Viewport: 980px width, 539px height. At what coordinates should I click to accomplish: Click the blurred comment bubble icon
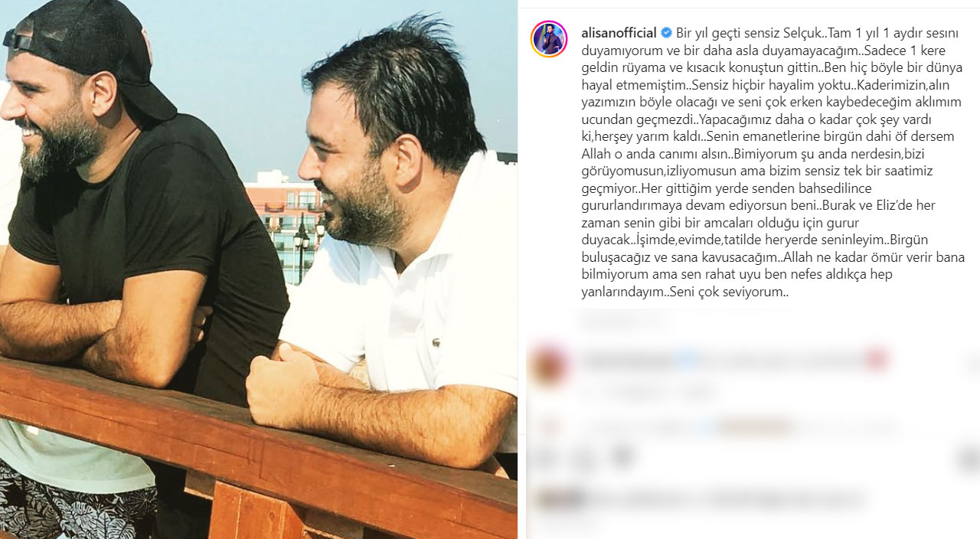(x=584, y=459)
